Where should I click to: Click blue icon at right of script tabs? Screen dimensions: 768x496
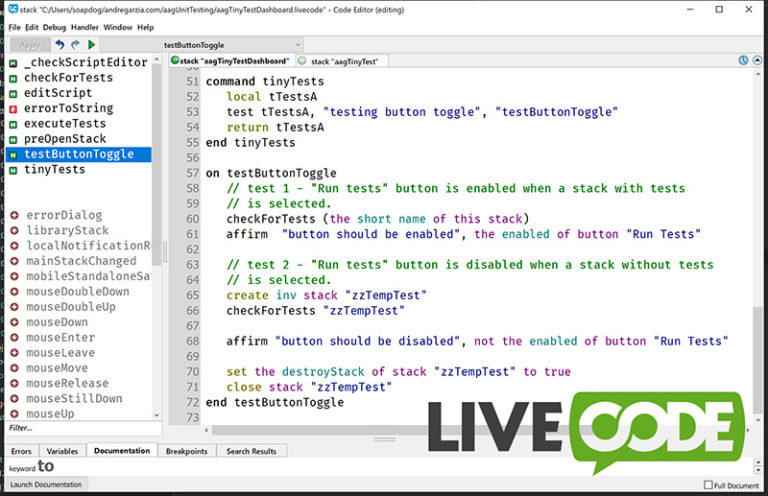click(744, 60)
